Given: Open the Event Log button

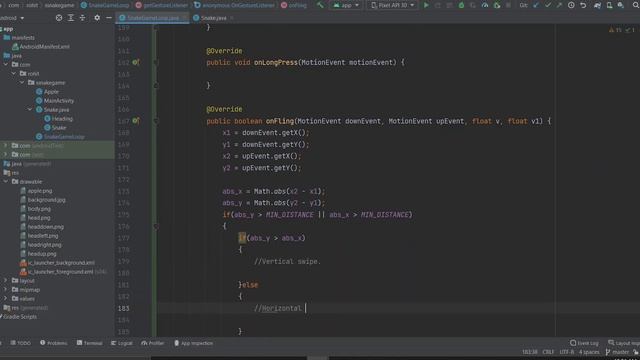Looking at the screenshot, I should (x=584, y=343).
